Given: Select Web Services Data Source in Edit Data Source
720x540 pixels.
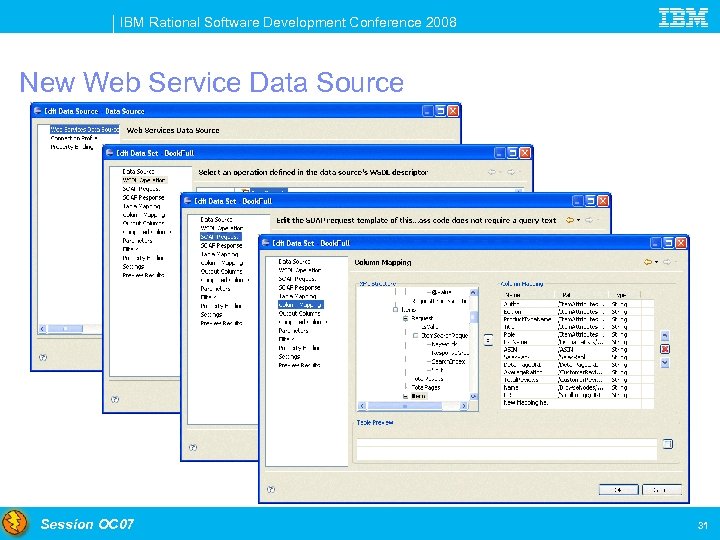Looking at the screenshot, I should tap(84, 129).
